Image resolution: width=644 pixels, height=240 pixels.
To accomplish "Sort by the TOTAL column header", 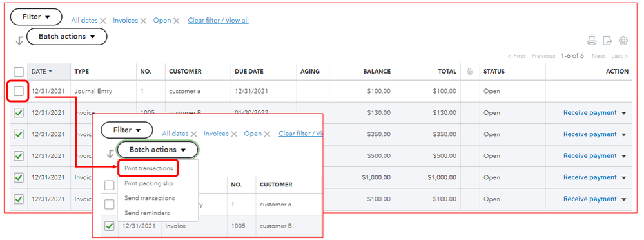I will click(x=447, y=72).
